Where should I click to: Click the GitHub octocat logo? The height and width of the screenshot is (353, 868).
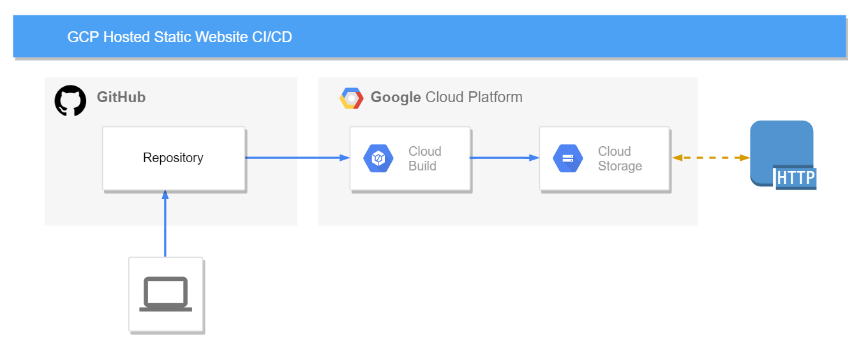point(70,101)
